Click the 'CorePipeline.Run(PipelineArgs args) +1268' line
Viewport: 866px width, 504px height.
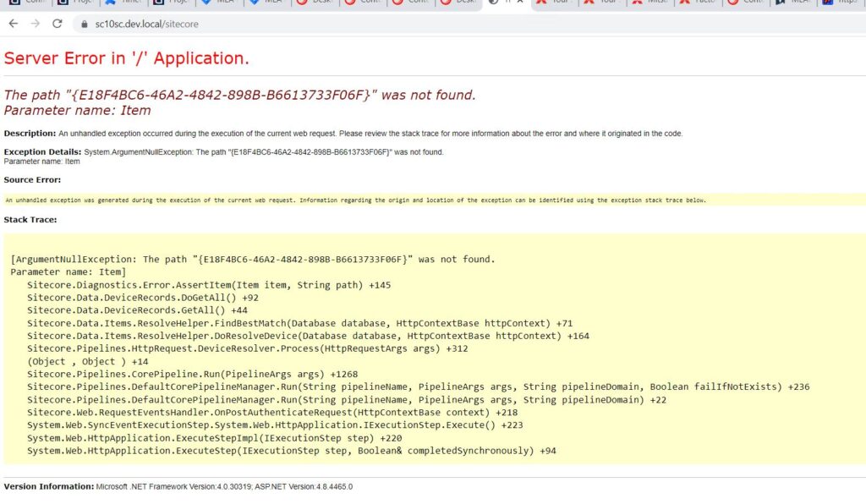[193, 375]
